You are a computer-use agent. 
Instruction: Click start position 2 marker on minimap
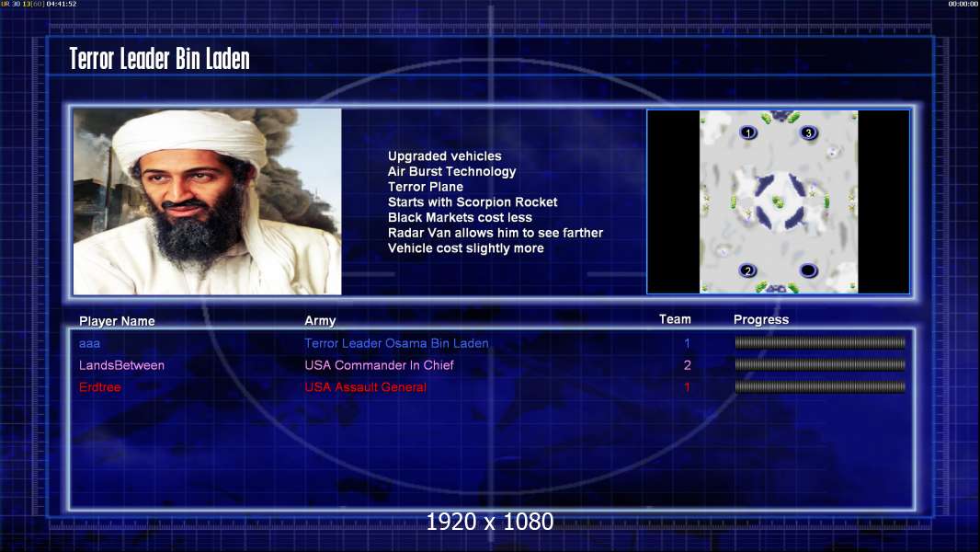pyautogui.click(x=747, y=270)
